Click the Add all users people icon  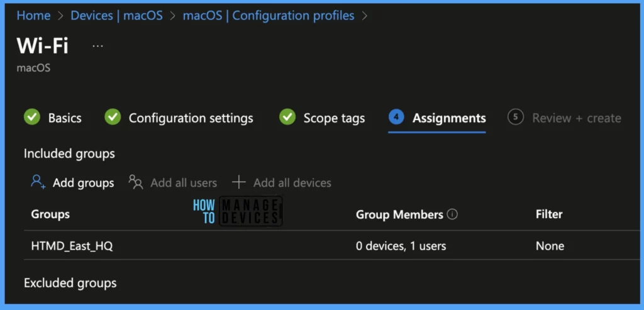pos(136,182)
